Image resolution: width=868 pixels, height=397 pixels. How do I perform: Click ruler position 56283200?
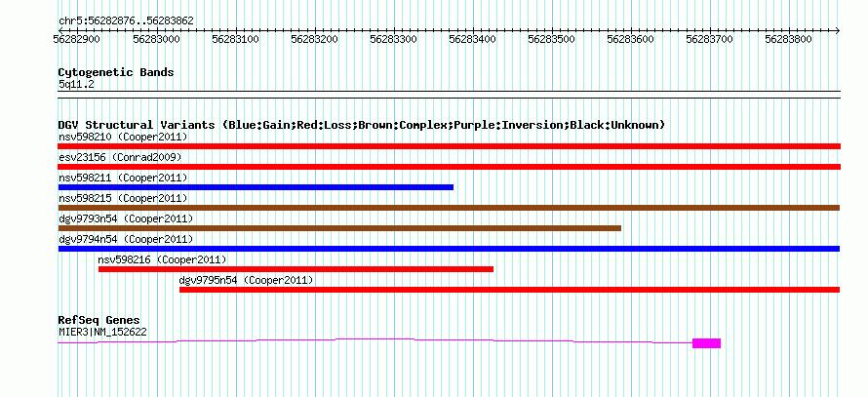point(314,39)
